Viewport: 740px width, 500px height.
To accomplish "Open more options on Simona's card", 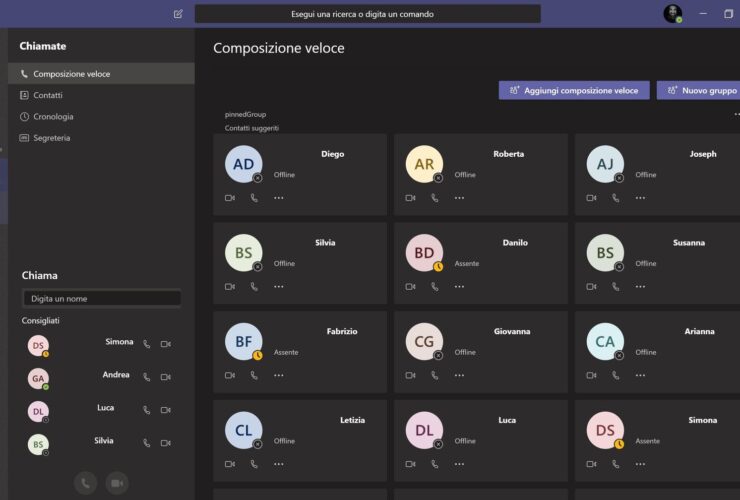I will (640, 464).
